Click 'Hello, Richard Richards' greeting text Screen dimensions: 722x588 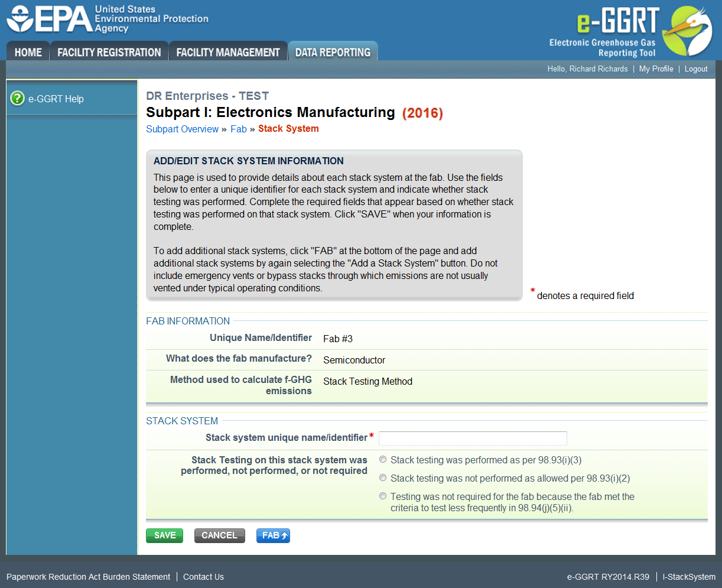[587, 69]
